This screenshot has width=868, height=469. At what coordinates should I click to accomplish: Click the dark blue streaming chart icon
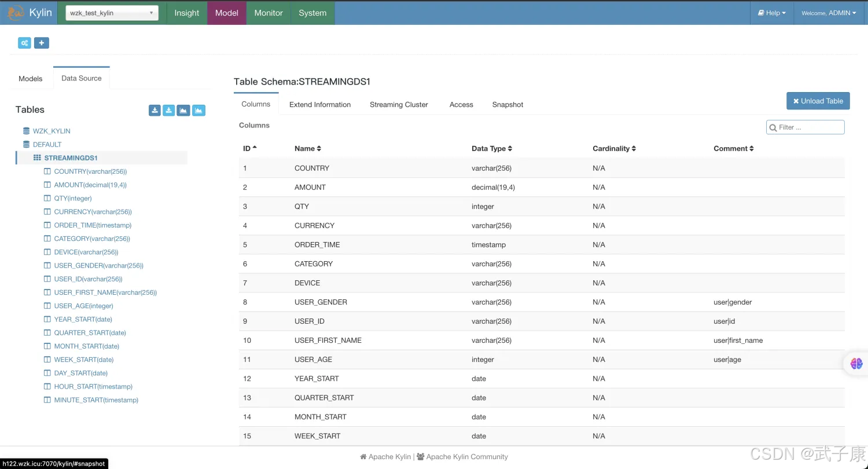point(183,111)
